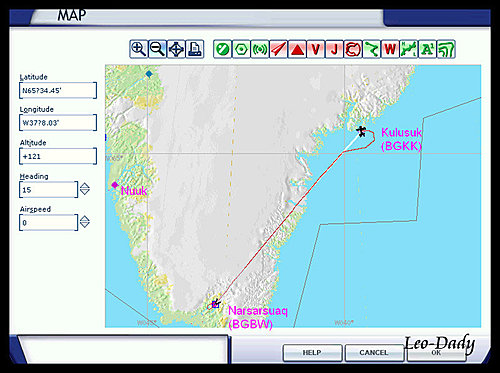Click the CANCEL button
This screenshot has height=373, width=500.
tap(374, 353)
